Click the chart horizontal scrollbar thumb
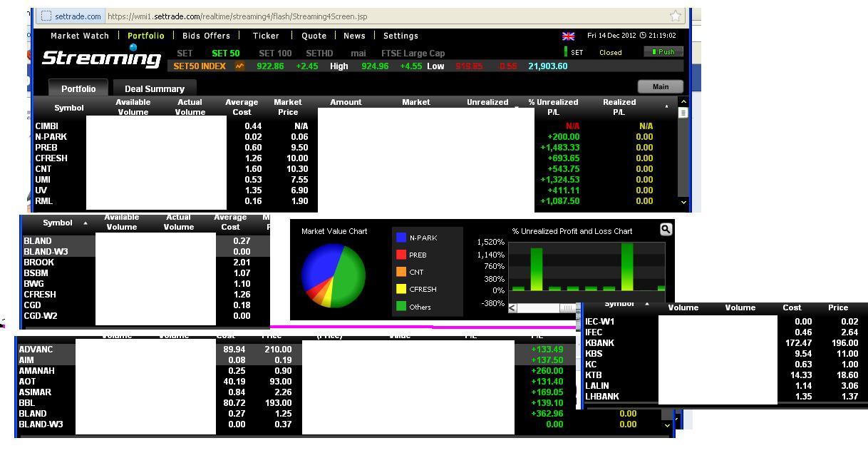868x458 pixels. (x=567, y=308)
